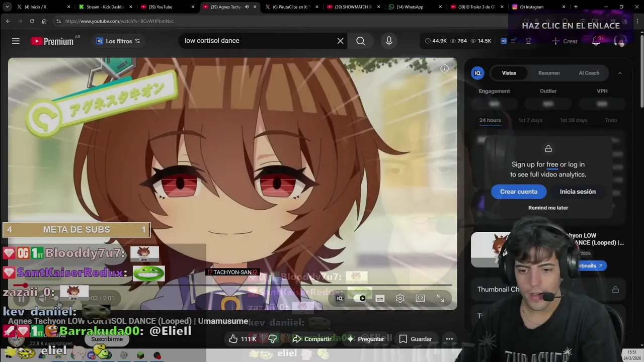Image resolution: width=644 pixels, height=362 pixels.
Task: Select the 1st 7 days range tab
Action: click(530, 120)
